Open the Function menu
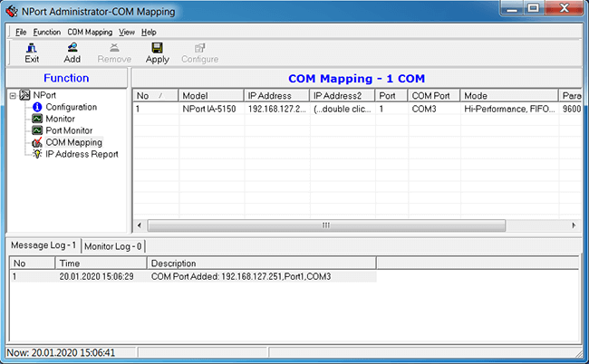This screenshot has width=589, height=364. (x=46, y=33)
